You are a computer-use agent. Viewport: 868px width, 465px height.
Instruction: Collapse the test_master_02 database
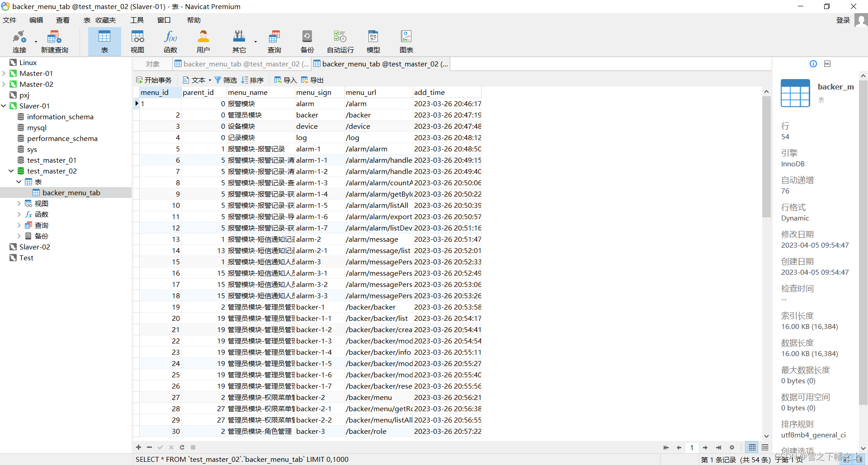click(11, 171)
